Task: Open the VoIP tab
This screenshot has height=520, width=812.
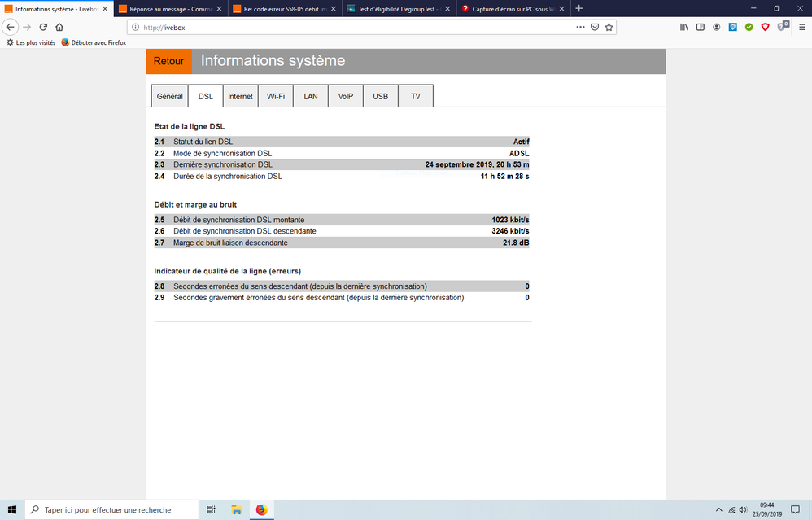Action: 346,96
